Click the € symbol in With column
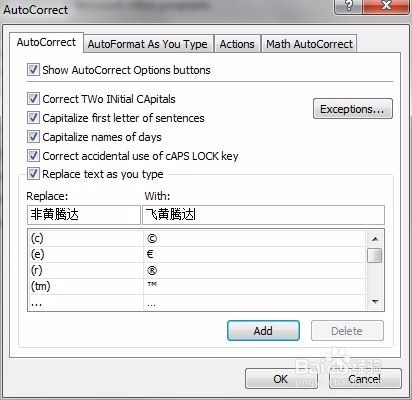The image size is (412, 400). [x=150, y=254]
